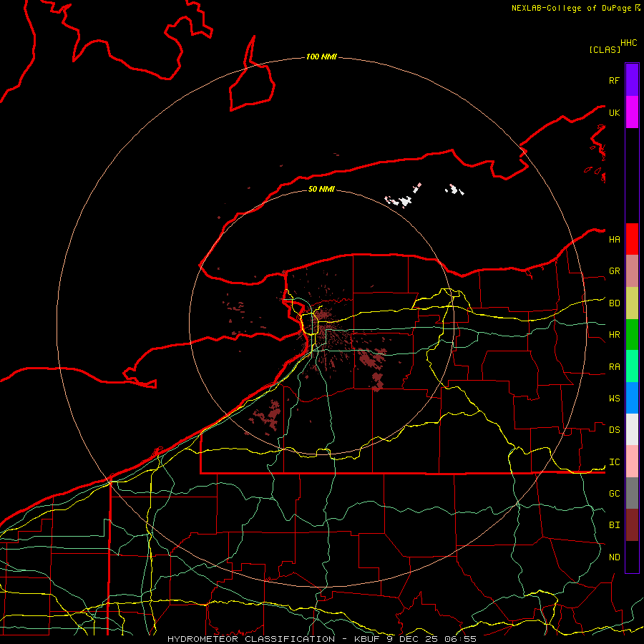Click the ND legend label
Image resolution: width=644 pixels, height=644 pixels.
614,557
